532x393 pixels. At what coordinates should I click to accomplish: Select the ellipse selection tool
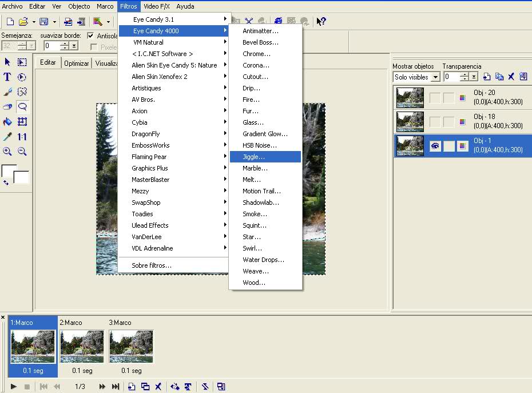click(x=22, y=77)
